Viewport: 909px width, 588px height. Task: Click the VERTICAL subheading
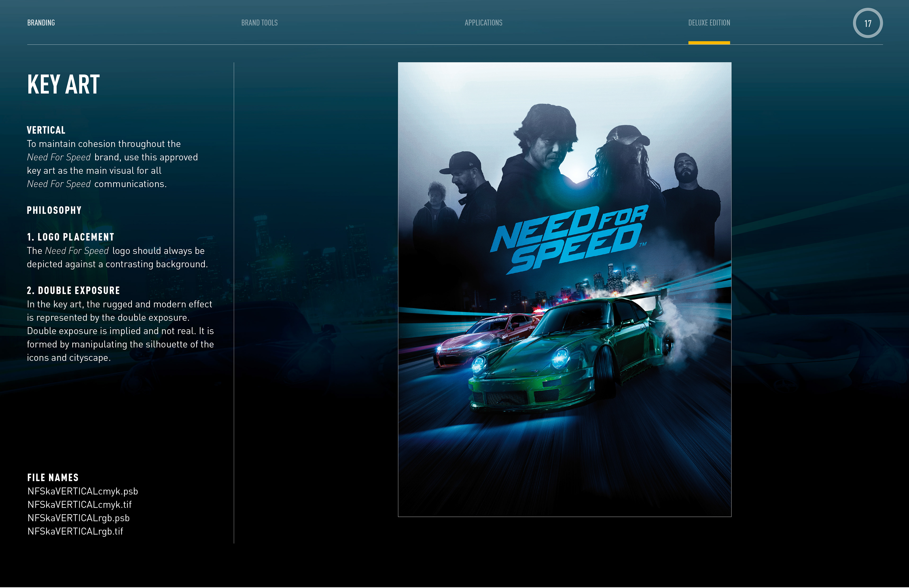coord(46,130)
